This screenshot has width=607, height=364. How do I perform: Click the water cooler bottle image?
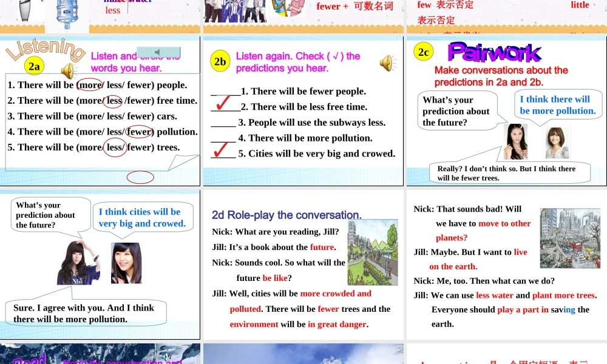coord(67,14)
